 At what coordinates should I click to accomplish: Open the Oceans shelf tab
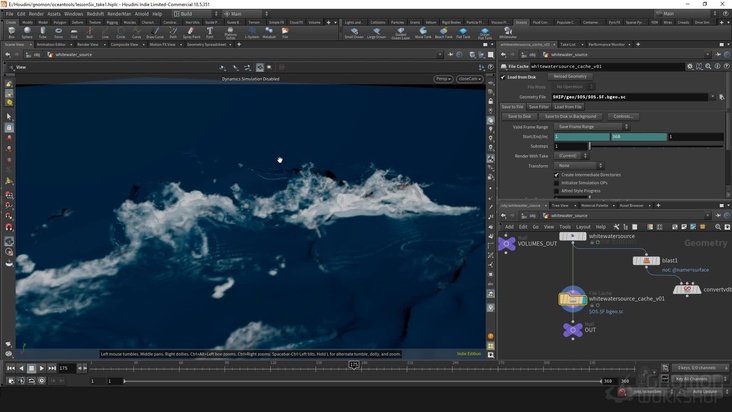click(521, 22)
